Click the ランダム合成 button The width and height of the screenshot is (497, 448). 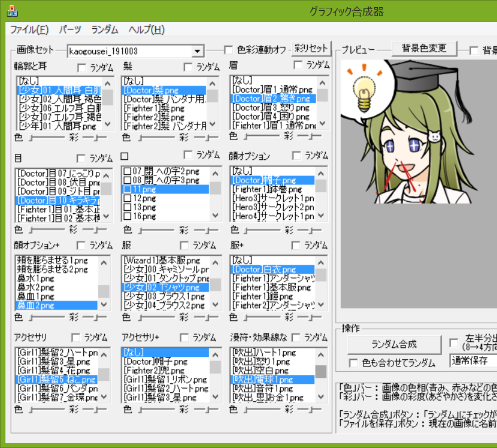pyautogui.click(x=394, y=344)
